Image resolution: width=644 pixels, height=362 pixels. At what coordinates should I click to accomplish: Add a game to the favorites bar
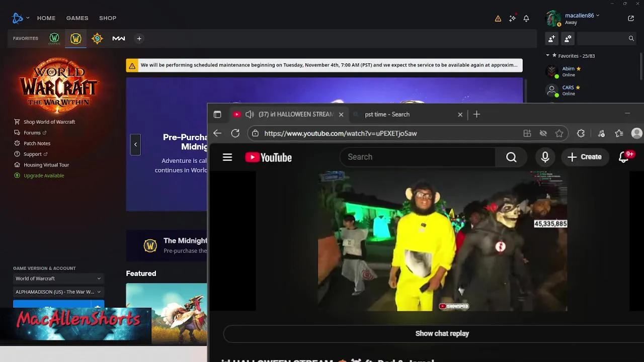pyautogui.click(x=139, y=39)
